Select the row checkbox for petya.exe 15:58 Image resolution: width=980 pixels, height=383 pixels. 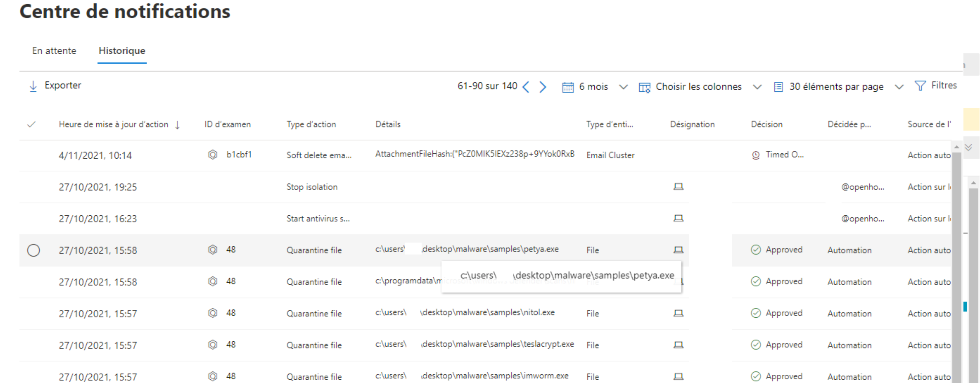(x=33, y=250)
